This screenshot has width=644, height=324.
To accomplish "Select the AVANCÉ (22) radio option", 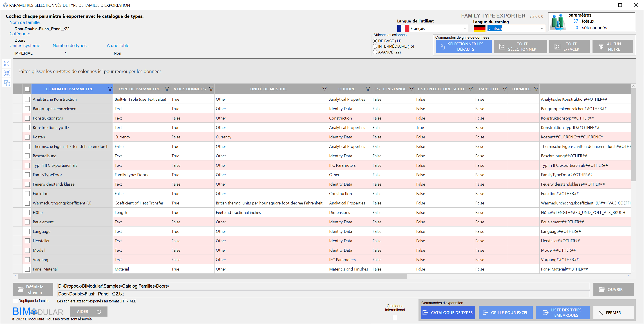I will click(x=375, y=52).
